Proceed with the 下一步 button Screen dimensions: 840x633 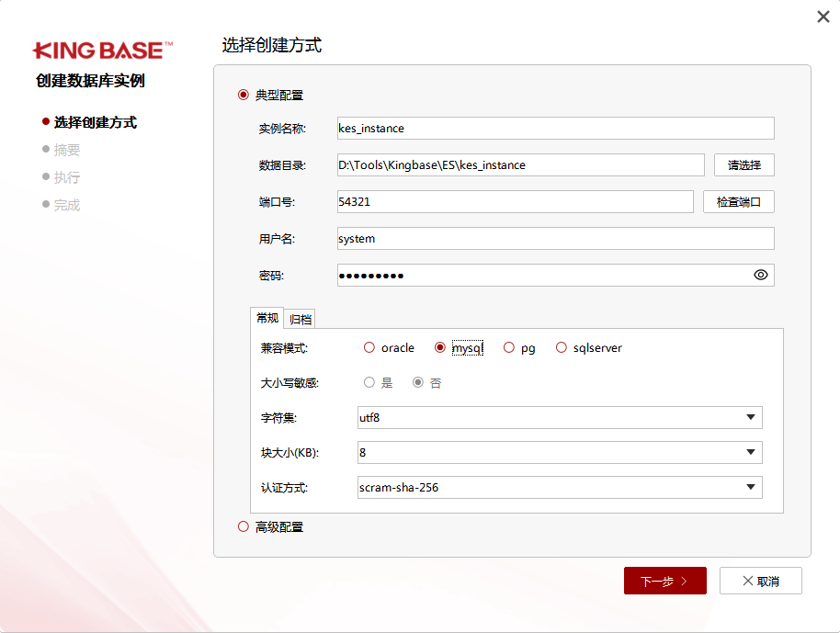coord(664,581)
